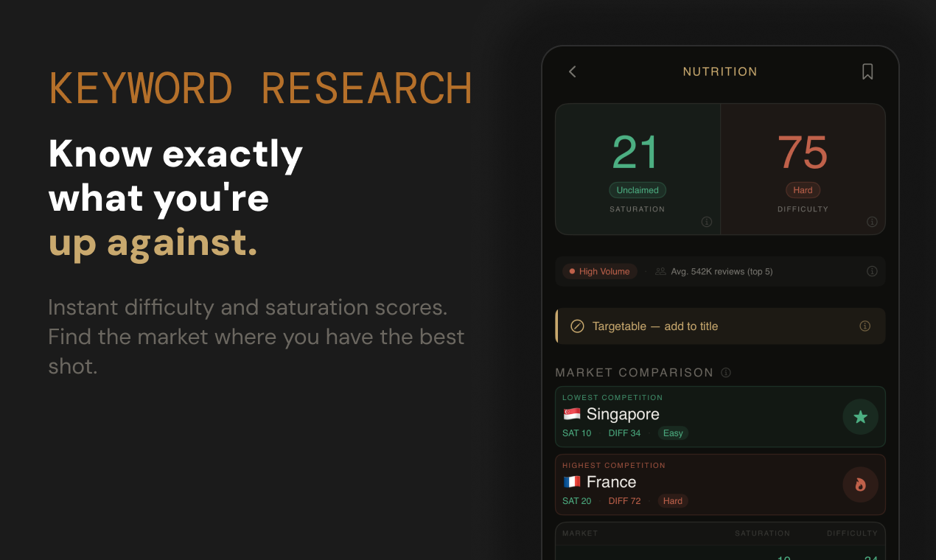The height and width of the screenshot is (560, 936).
Task: Click the green star on Singapore card
Action: (860, 417)
